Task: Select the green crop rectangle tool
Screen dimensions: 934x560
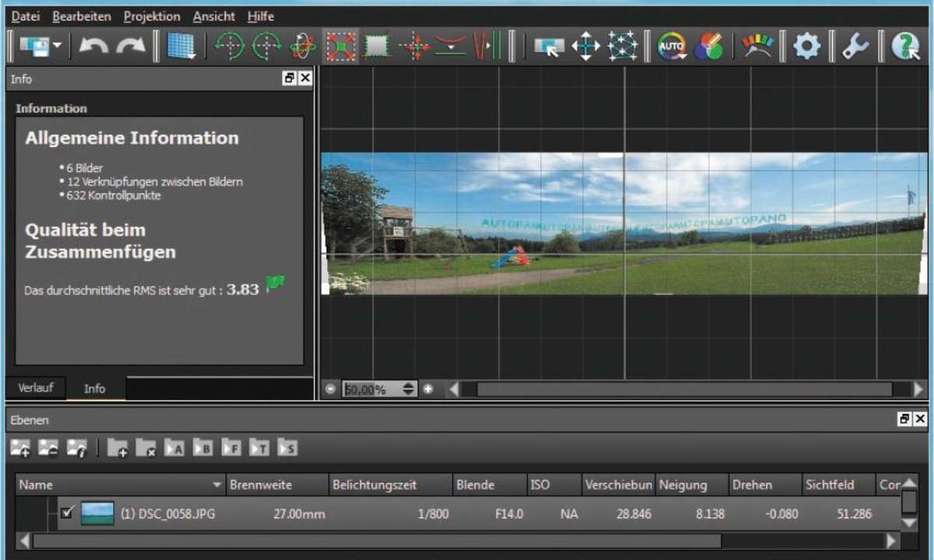Action: point(377,47)
